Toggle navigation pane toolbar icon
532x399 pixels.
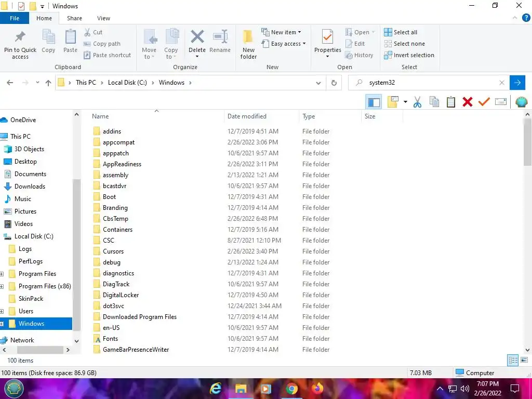click(374, 102)
